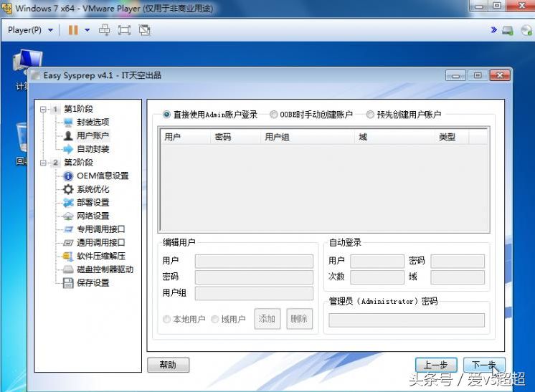Click the CD/DVD device icon in VMware toolbar
535x392 pixels.
526,30
